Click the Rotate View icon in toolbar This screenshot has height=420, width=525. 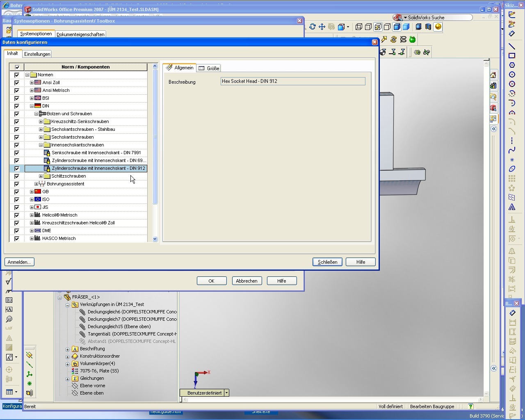pos(313,27)
